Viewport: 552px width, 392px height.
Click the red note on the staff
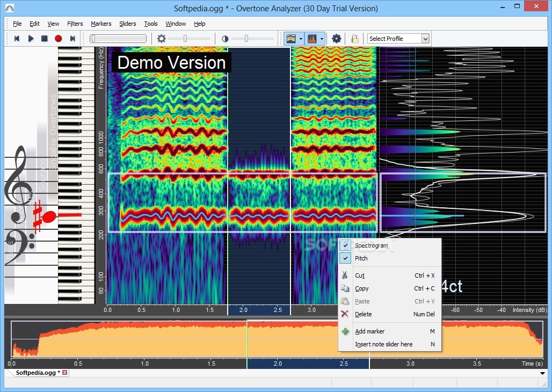pyautogui.click(x=48, y=216)
